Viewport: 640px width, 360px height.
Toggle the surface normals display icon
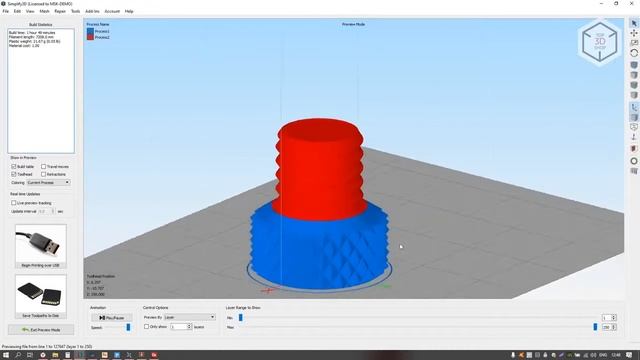click(x=633, y=137)
